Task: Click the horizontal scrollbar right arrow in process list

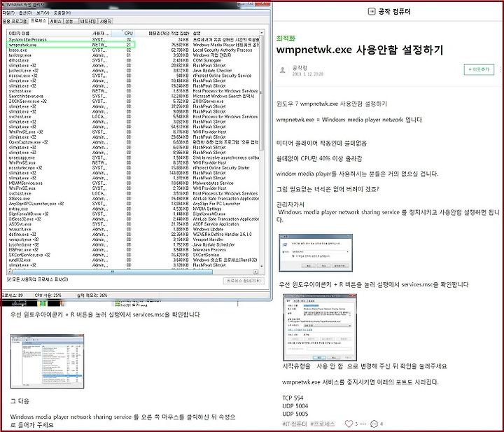Action: pos(256,272)
